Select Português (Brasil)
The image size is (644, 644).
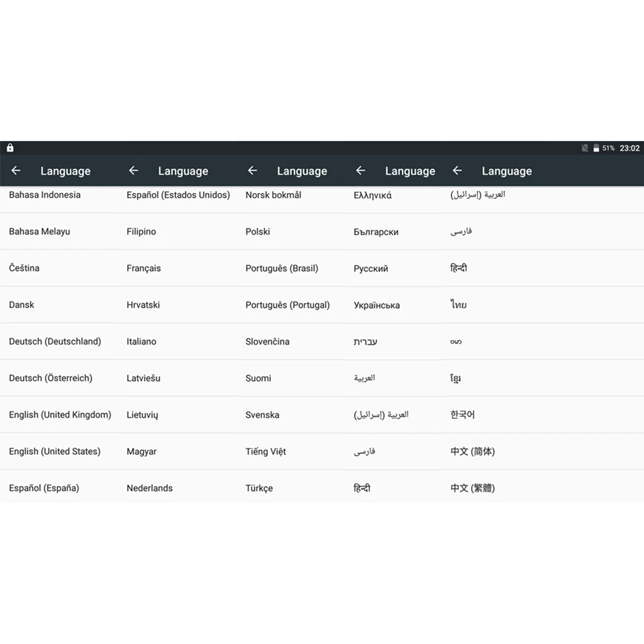pos(282,268)
